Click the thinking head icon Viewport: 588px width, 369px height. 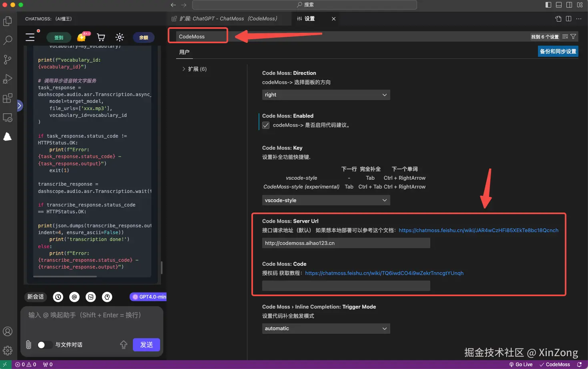pos(107,297)
